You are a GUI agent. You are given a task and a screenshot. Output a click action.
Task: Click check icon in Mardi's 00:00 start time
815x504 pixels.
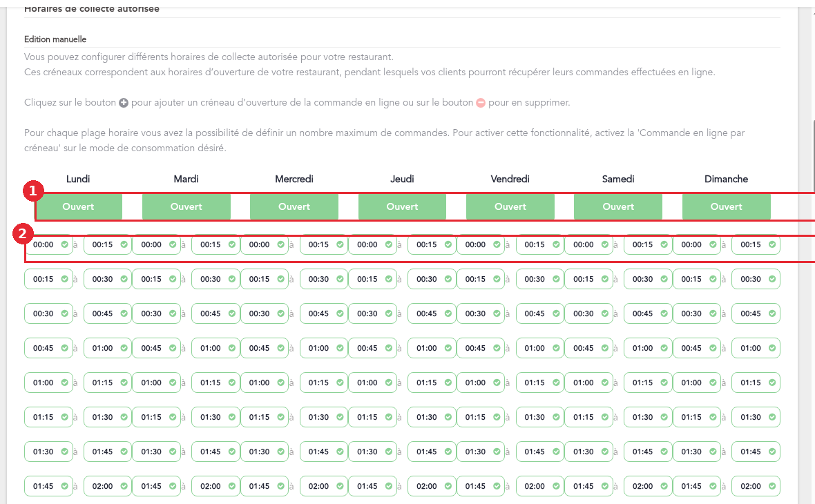coord(173,244)
